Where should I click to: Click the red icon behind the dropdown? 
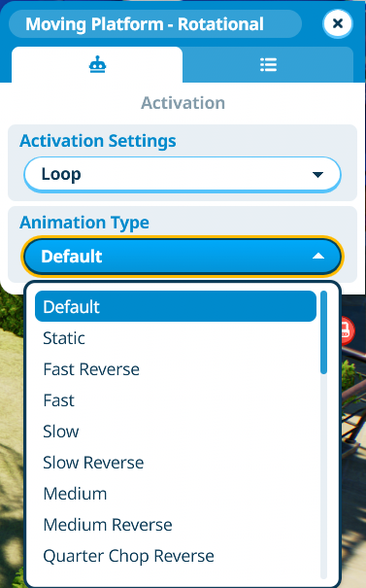tap(348, 330)
